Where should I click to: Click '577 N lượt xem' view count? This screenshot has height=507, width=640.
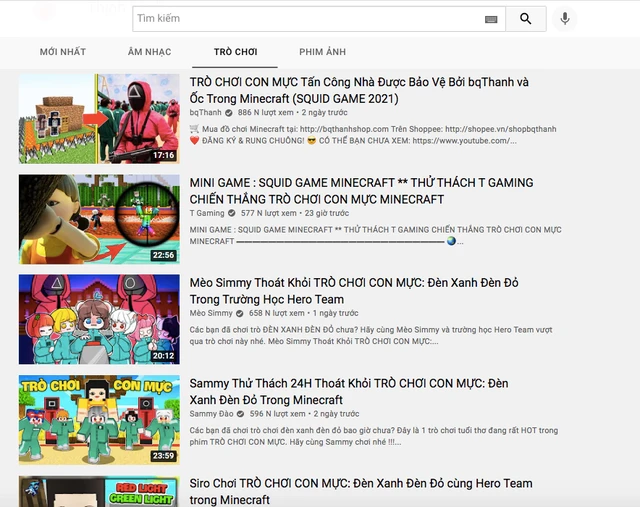coord(269,213)
